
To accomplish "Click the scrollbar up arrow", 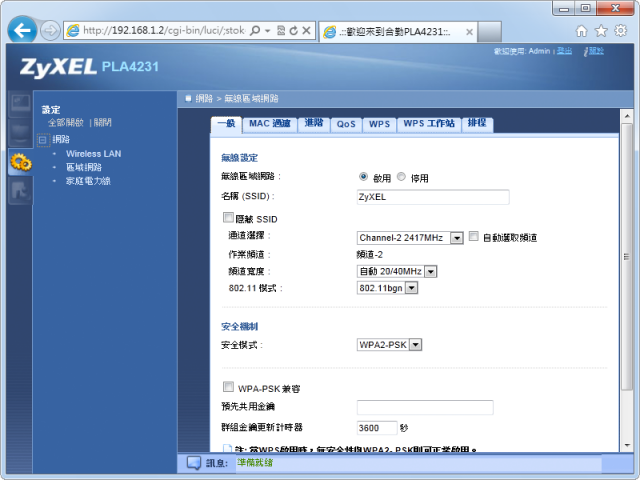I will [627, 116].
